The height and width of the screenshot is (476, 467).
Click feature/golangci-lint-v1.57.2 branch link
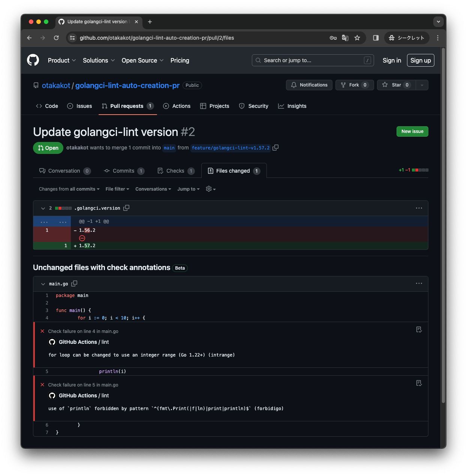click(x=231, y=148)
